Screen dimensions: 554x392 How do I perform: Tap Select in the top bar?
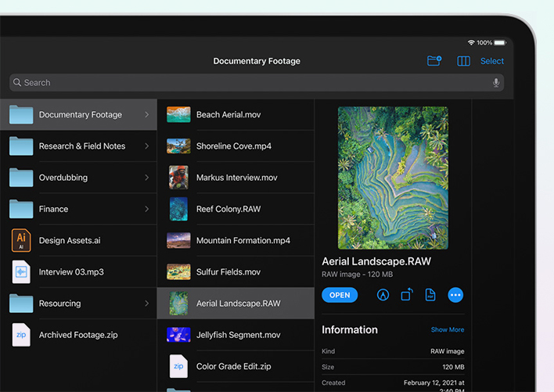point(492,61)
